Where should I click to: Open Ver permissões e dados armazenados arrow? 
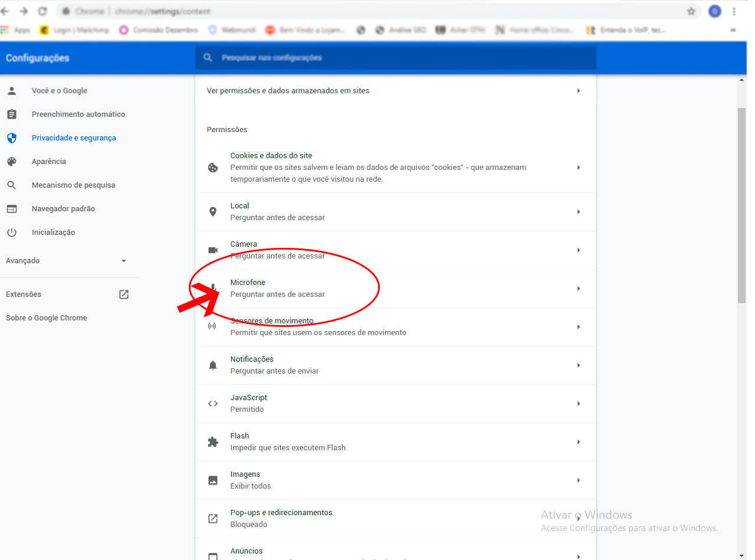tap(579, 91)
